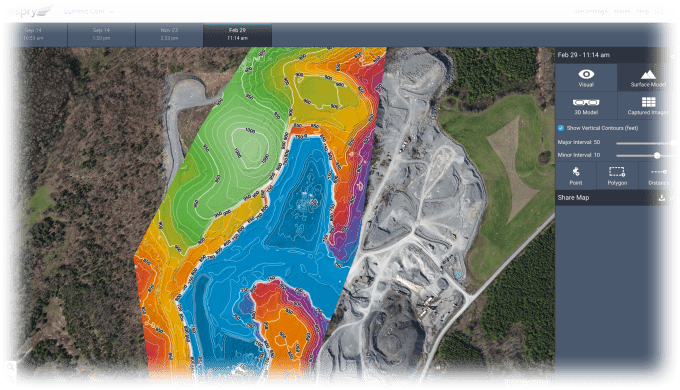Adjust the Minor Interval slider handle

click(x=657, y=155)
